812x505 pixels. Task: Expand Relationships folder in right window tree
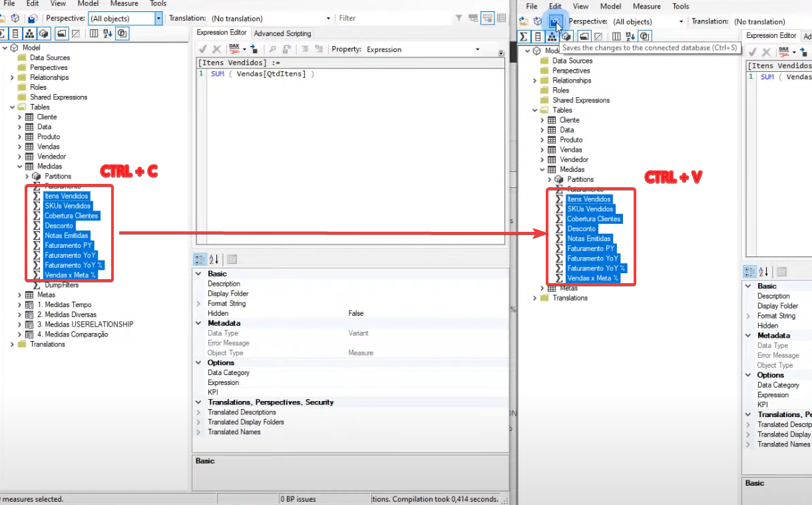point(534,81)
